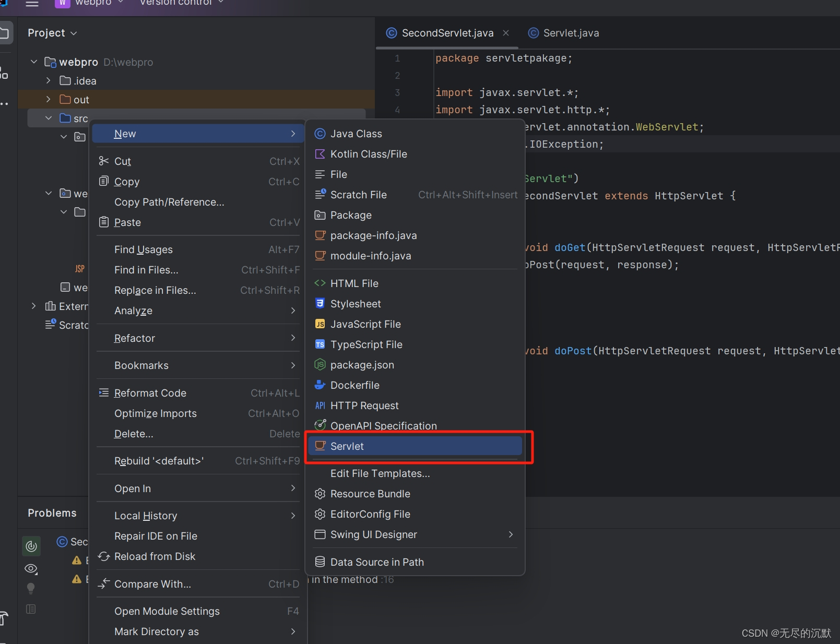This screenshot has width=840, height=644.
Task: Click the Java Class circle icon
Action: [320, 134]
